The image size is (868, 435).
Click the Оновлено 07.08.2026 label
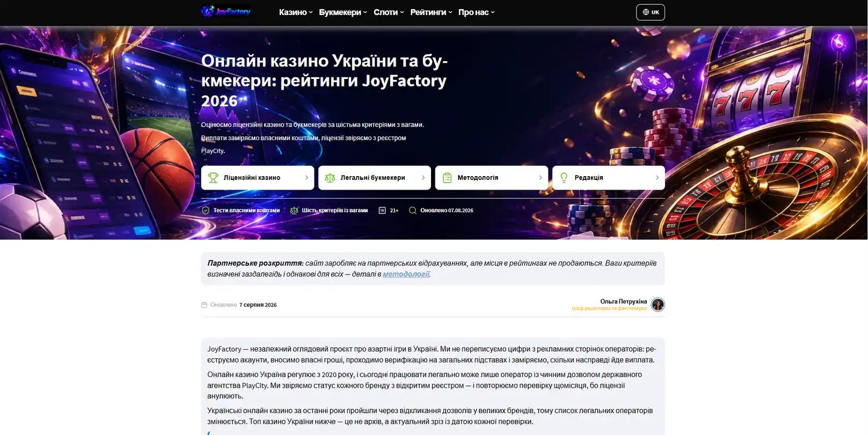tap(447, 211)
